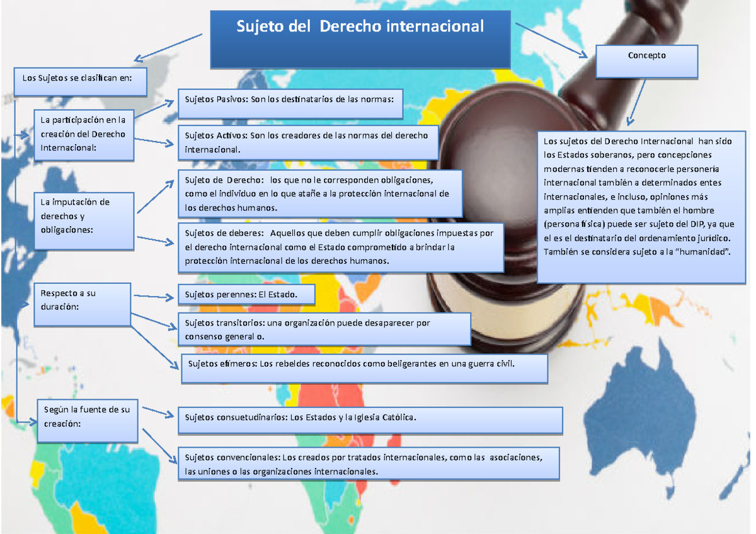Select 'Sujetos perennes: El Estado.' box
756x534 pixels.
point(246,295)
